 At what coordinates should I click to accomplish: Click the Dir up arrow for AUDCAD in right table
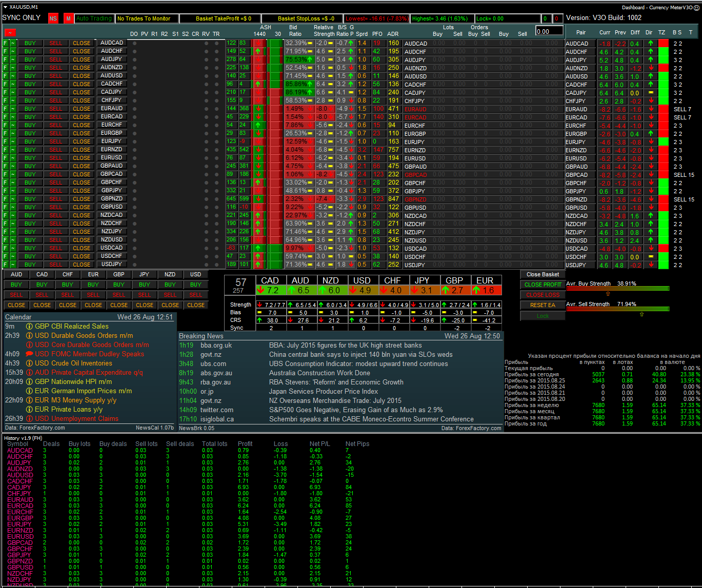click(651, 44)
